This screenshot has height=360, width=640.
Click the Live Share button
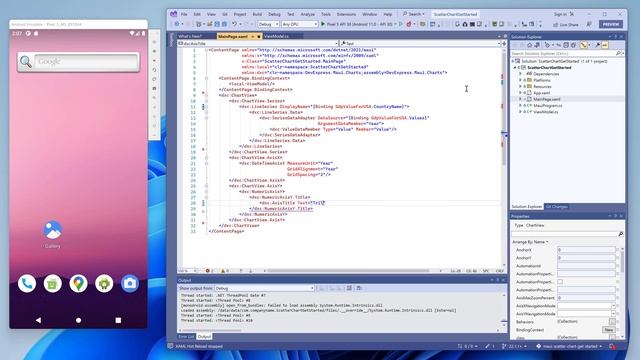pyautogui.click(x=566, y=24)
